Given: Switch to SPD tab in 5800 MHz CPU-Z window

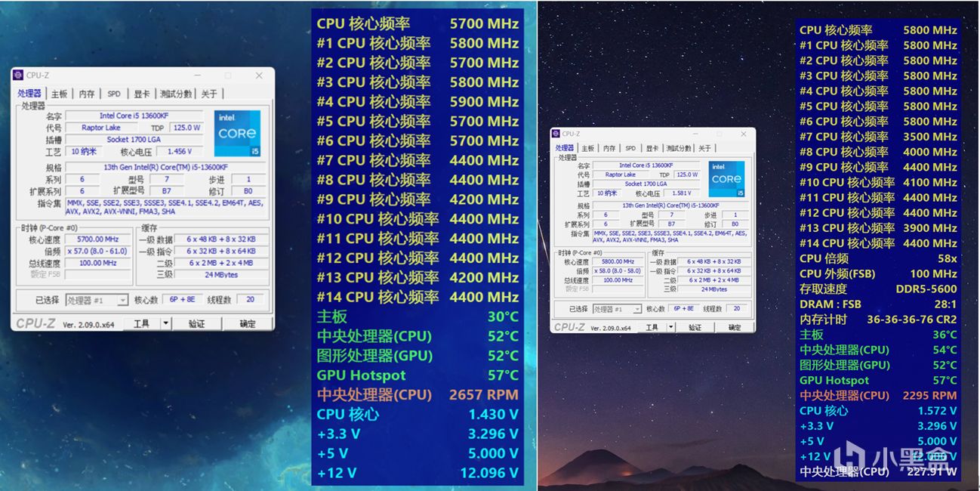Looking at the screenshot, I should point(630,148).
